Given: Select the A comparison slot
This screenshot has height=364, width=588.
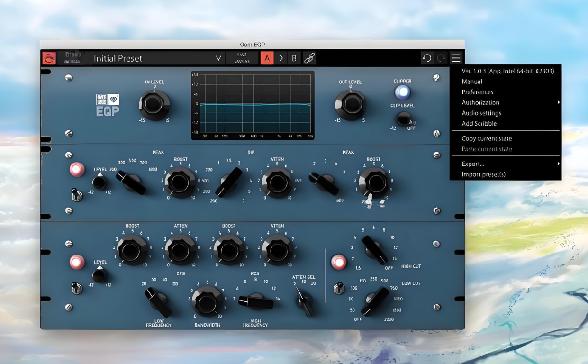Looking at the screenshot, I should coord(267,58).
